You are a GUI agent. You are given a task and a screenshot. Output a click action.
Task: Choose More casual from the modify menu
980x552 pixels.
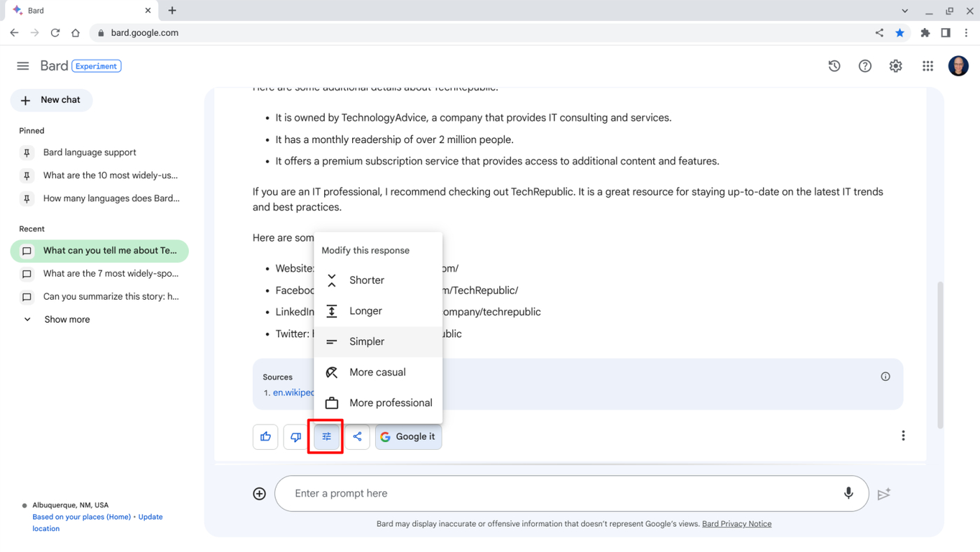378,372
